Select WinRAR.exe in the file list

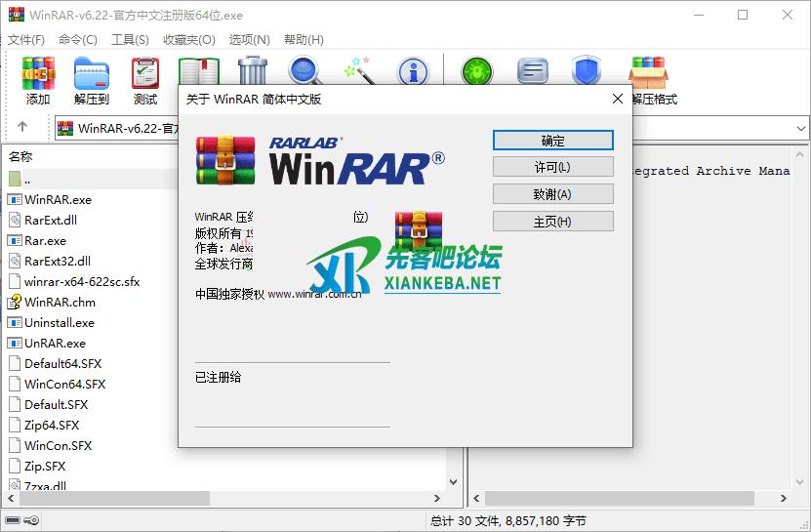click(58, 199)
